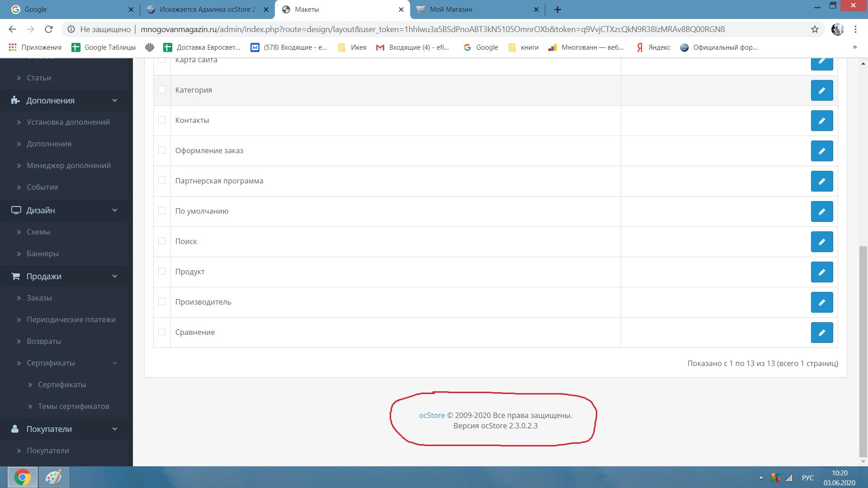The height and width of the screenshot is (488, 868).
Task: Check the Партнерская программа row checkbox
Action: (162, 180)
